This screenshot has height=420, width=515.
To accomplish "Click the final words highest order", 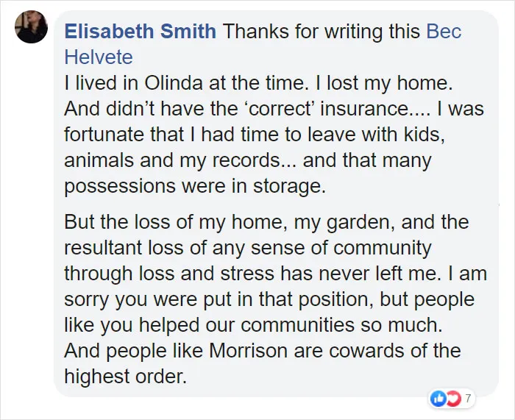I will tap(126, 377).
